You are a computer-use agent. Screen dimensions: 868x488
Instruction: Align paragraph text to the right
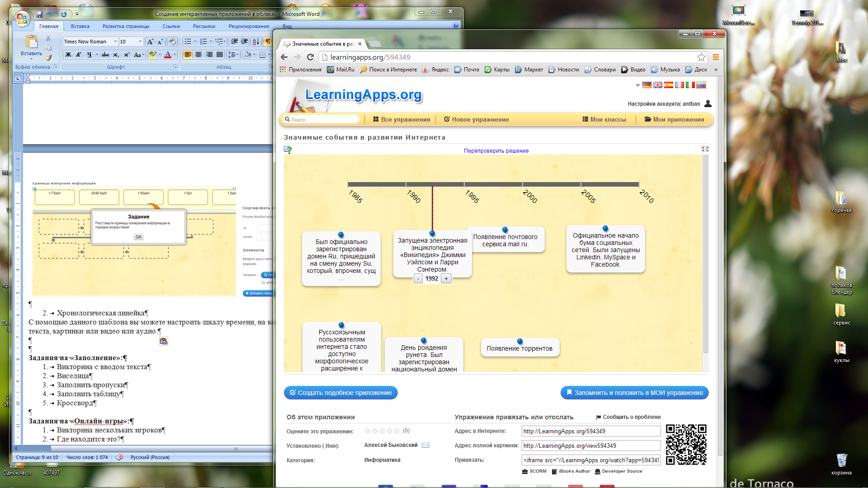(209, 55)
